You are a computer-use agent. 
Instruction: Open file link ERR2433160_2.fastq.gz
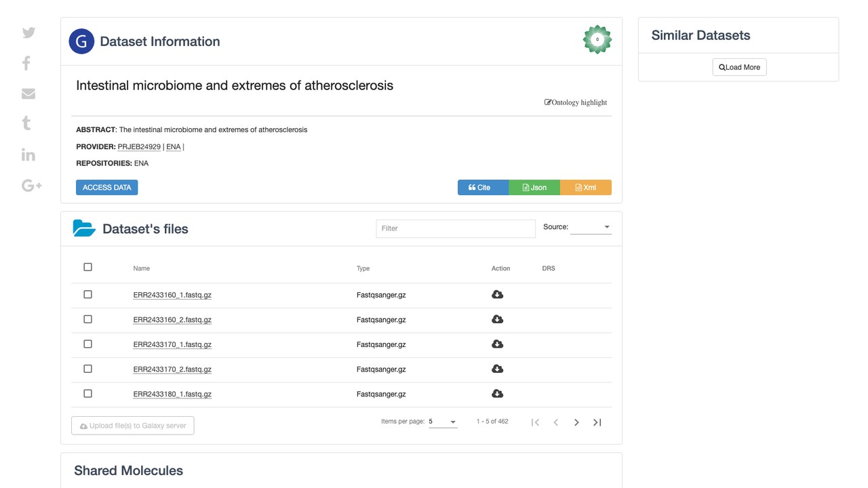click(x=172, y=320)
